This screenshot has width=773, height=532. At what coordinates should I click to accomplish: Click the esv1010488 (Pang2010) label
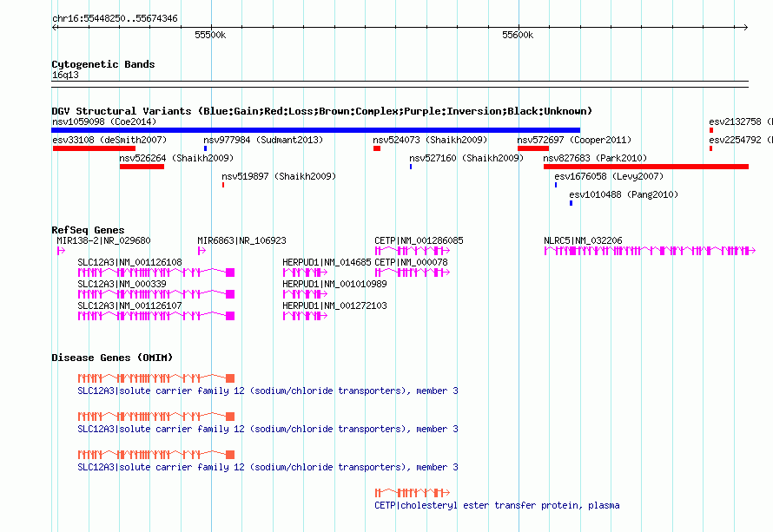point(624,194)
